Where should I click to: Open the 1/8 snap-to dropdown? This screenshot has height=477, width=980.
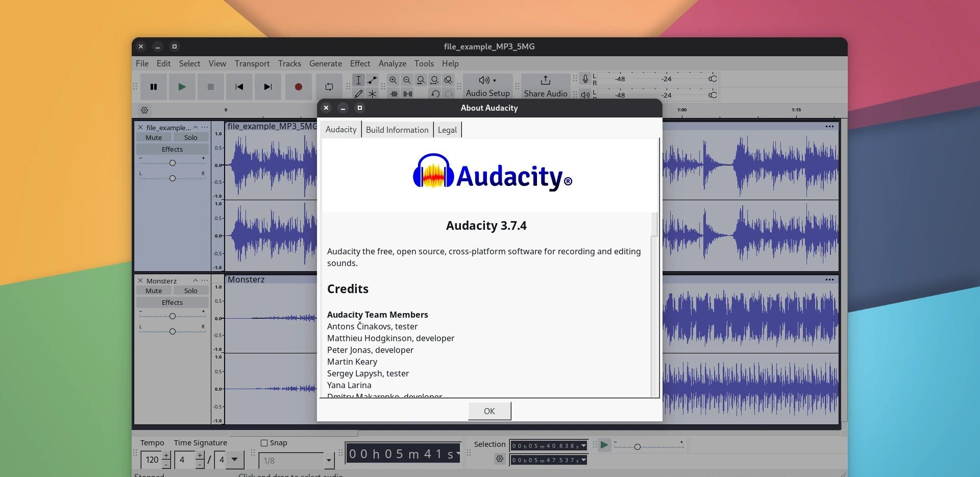pos(329,461)
